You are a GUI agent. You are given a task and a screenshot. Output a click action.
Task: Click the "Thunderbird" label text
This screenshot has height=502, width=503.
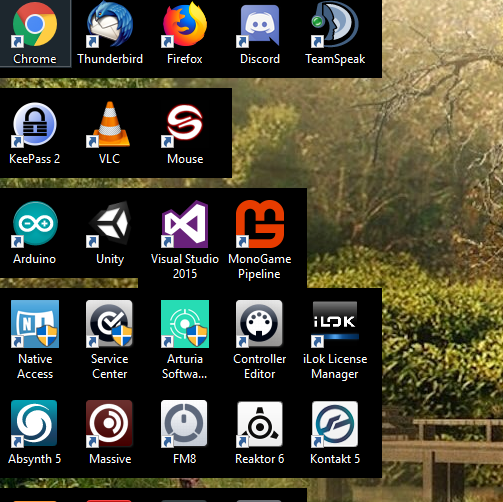[110, 59]
